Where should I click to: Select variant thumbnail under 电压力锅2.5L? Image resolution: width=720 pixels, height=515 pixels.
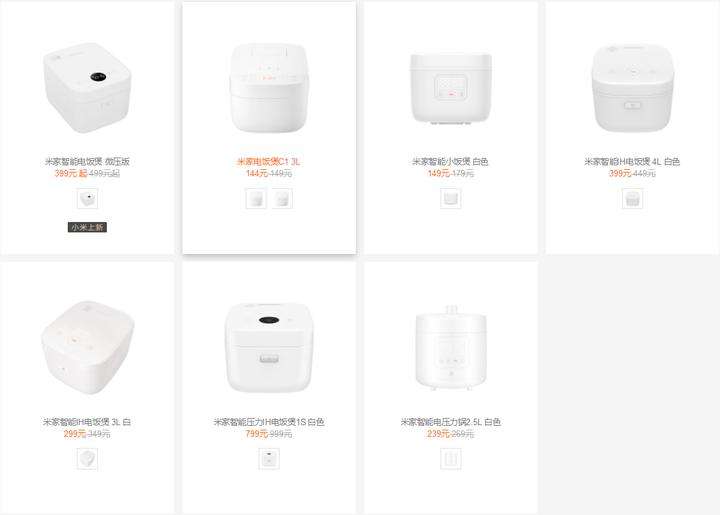[x=450, y=459]
